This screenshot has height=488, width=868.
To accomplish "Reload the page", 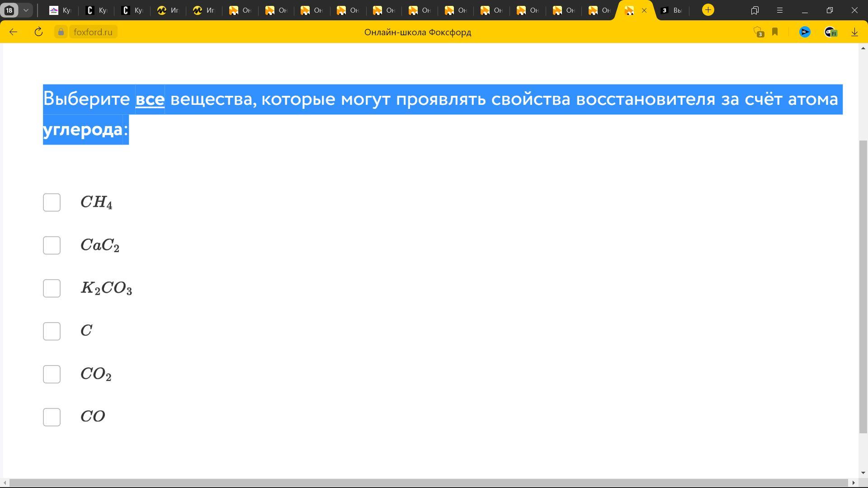I will point(38,32).
